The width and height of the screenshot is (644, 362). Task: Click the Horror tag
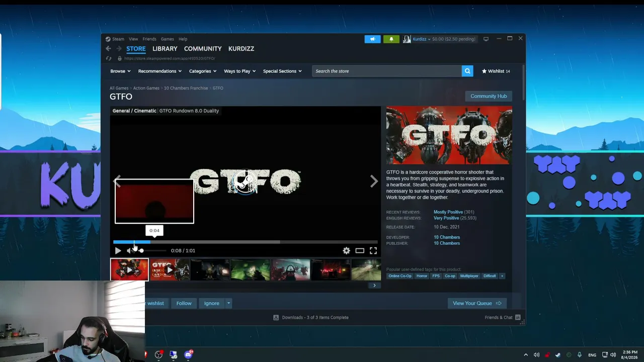tap(422, 276)
